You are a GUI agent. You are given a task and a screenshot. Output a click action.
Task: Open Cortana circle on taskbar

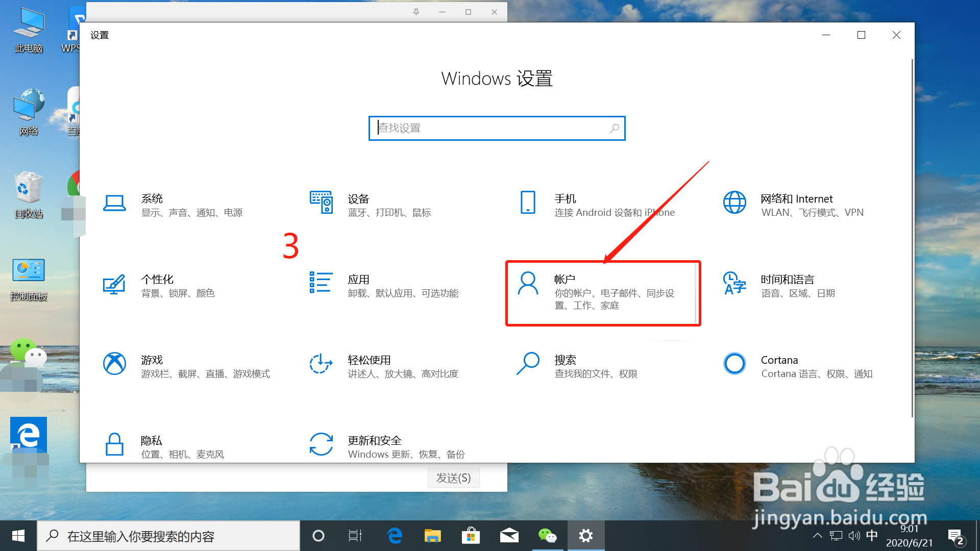pyautogui.click(x=318, y=536)
